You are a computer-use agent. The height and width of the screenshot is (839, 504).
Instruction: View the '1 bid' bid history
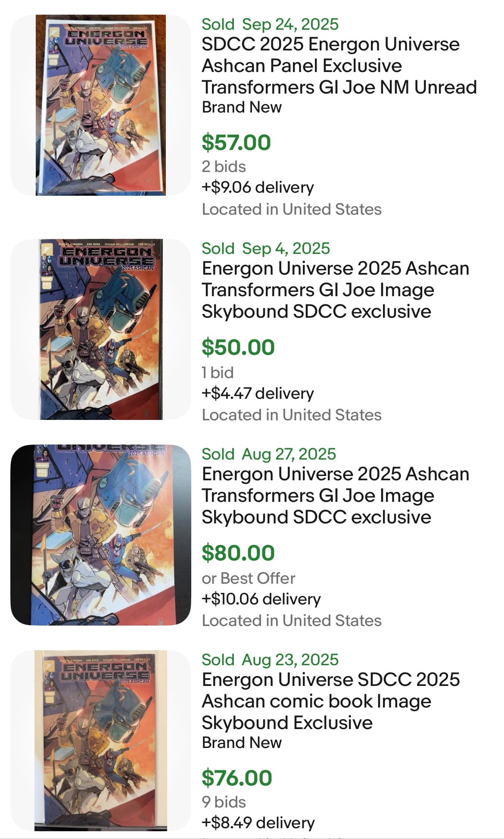[x=218, y=373]
